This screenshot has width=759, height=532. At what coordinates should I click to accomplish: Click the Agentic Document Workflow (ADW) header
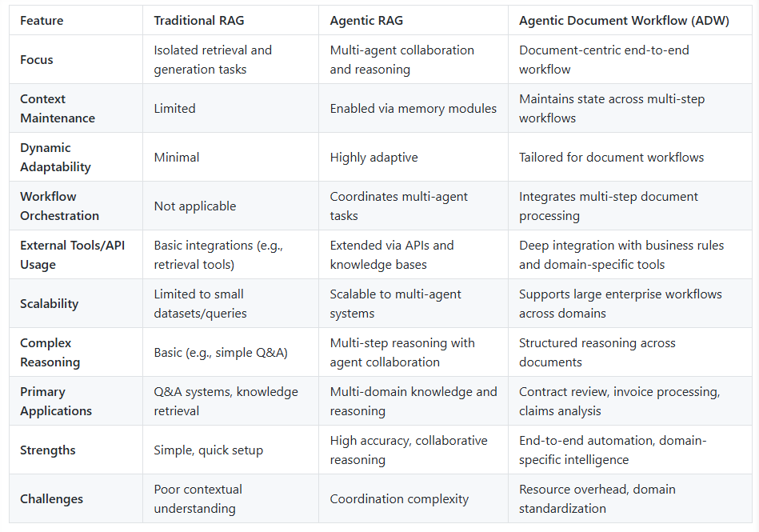click(624, 21)
